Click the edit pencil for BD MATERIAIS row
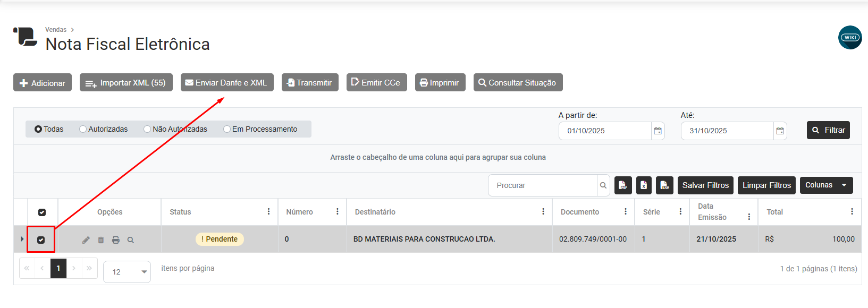 click(x=86, y=240)
